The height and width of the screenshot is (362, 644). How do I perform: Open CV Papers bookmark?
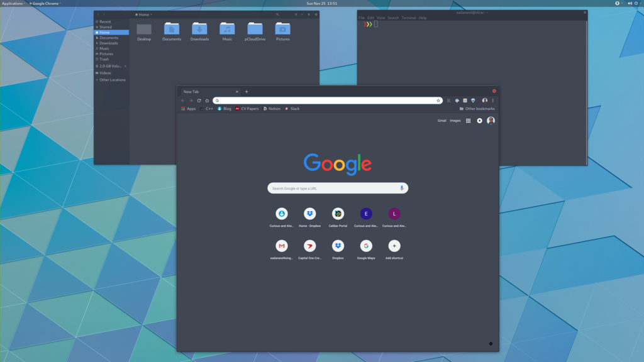[x=247, y=109]
